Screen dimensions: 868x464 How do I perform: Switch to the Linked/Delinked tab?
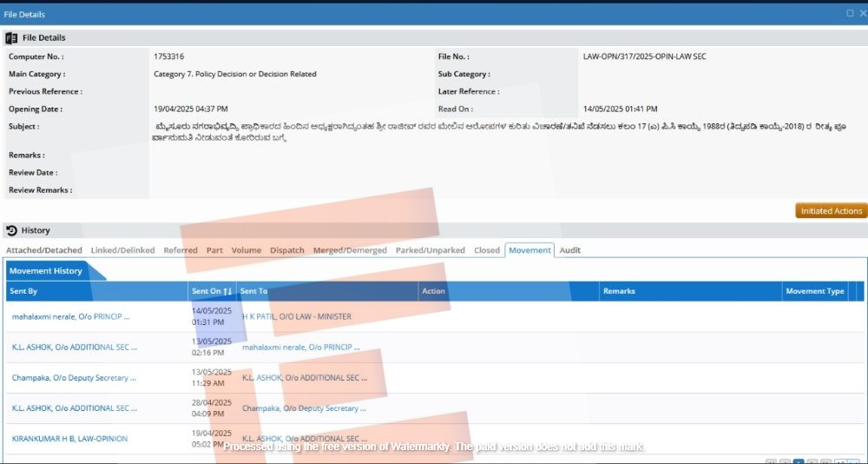[x=122, y=250]
